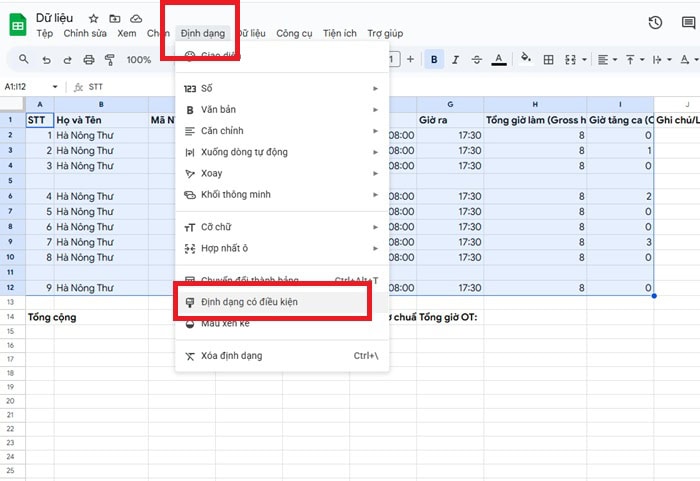Toggle Italic formatting
Screen dimensions: 700x481
click(457, 60)
